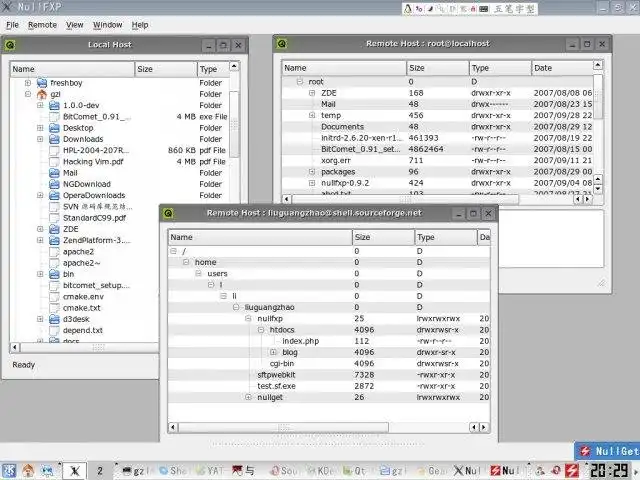The image size is (640, 480).
Task: Click the root@localhost window title icon
Action: coord(282,43)
